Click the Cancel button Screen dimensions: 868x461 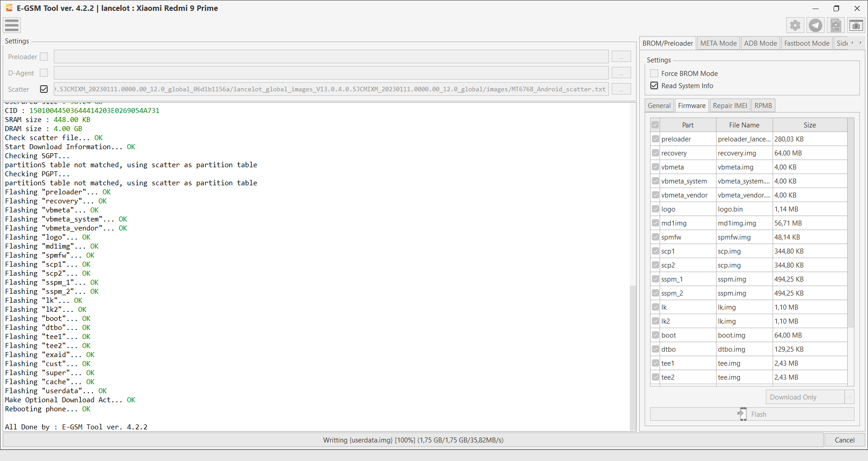coord(844,440)
